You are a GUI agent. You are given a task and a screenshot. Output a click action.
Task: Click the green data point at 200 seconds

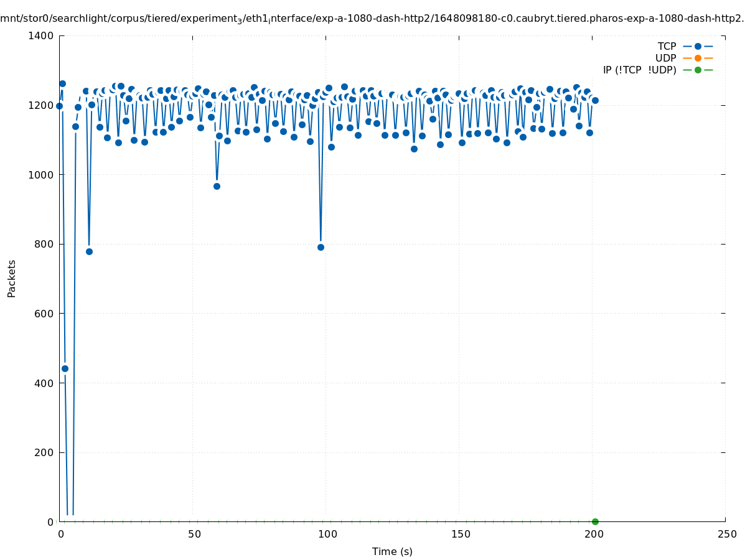tap(595, 521)
